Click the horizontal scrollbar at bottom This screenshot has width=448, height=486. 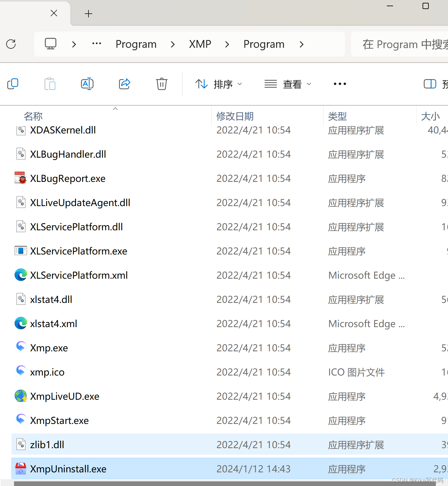point(225,484)
